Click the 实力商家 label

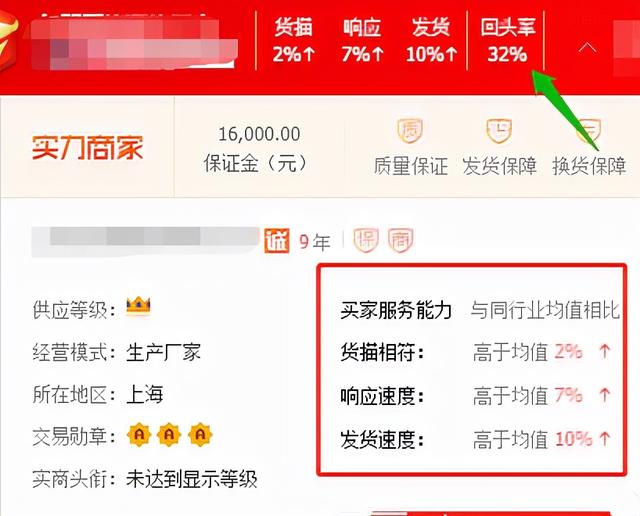[88, 147]
